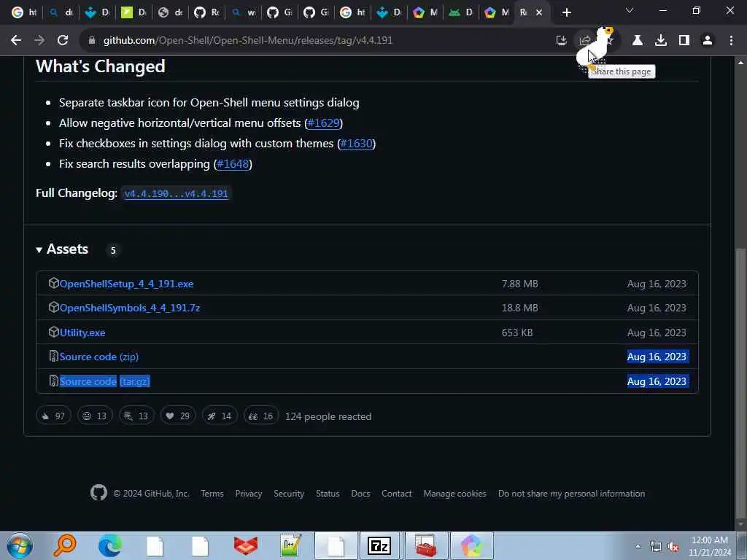This screenshot has height=560, width=747.
Task: Open the Privacy footer link
Action: 249,494
